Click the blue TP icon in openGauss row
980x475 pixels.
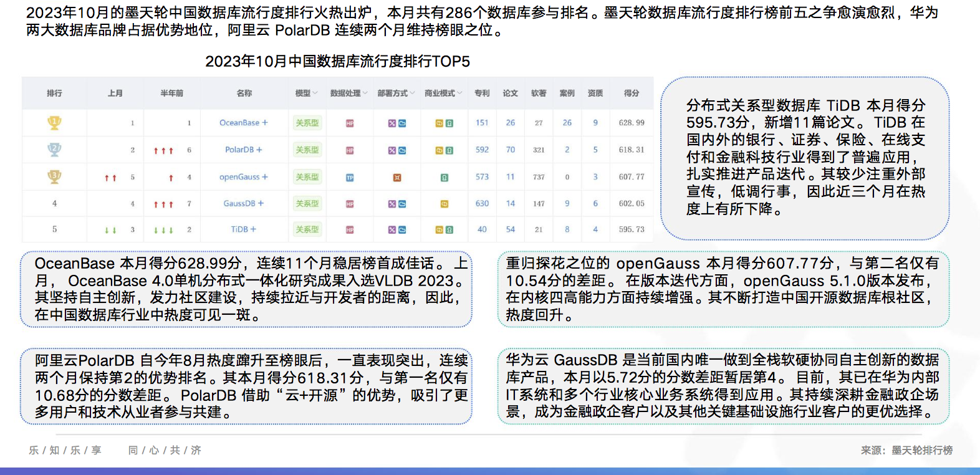[350, 178]
